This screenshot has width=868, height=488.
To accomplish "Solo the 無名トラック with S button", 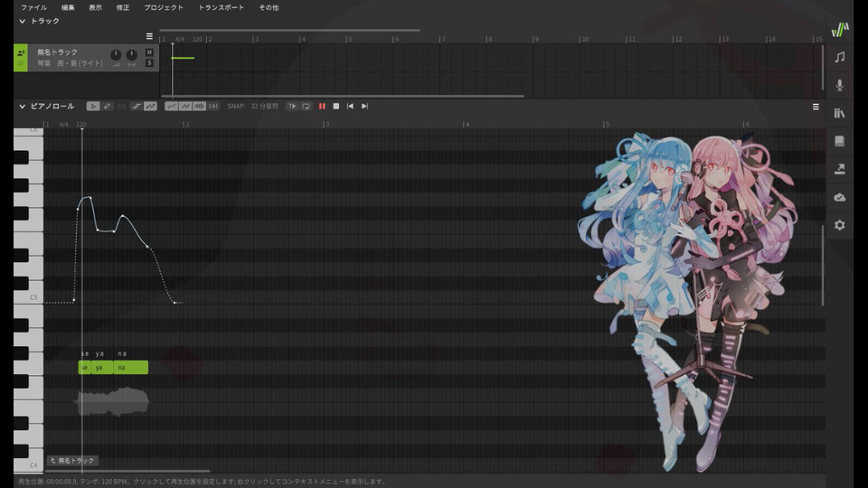I will (149, 63).
